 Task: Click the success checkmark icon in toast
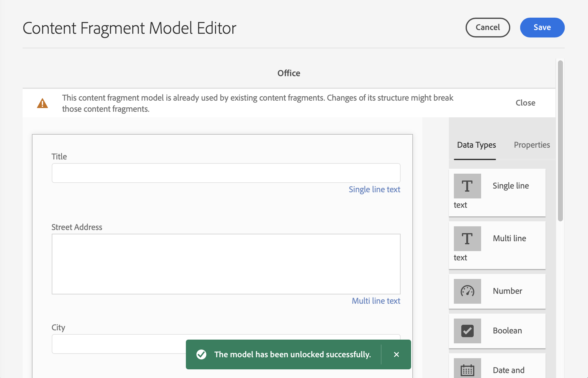pyautogui.click(x=201, y=354)
